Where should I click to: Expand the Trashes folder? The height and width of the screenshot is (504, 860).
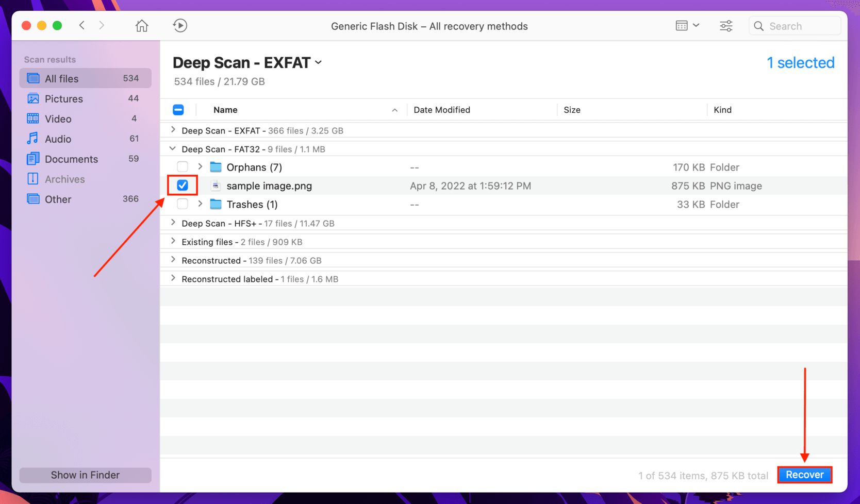click(200, 204)
